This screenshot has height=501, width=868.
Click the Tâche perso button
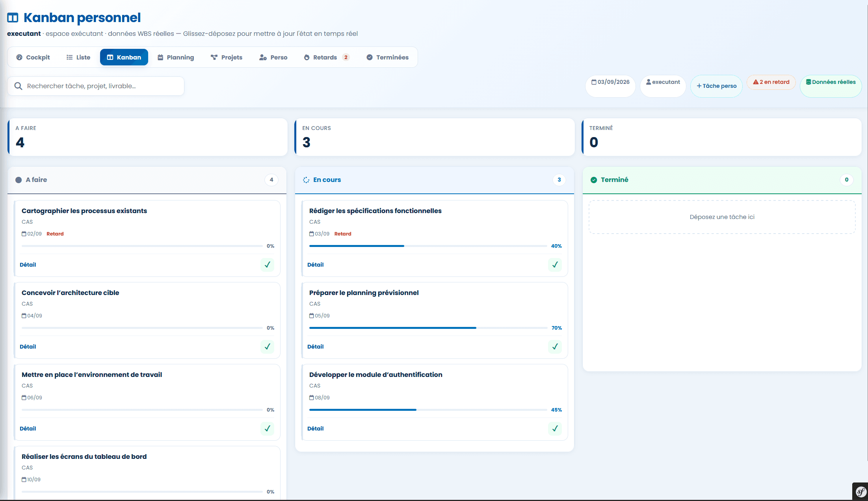[716, 86]
